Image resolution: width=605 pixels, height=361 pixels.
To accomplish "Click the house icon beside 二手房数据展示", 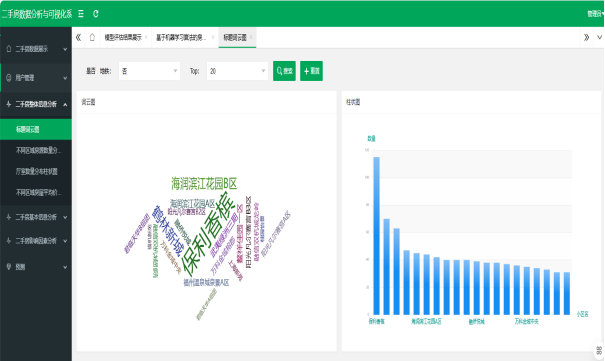I will [8, 49].
